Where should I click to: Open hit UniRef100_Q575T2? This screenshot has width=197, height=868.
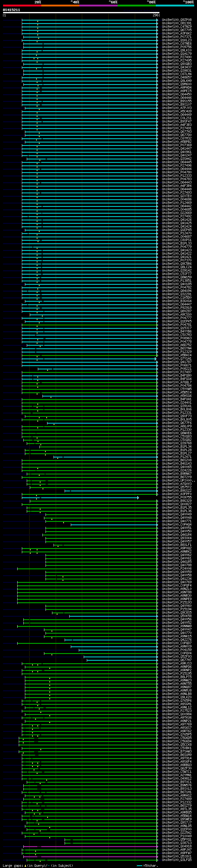pos(177,487)
